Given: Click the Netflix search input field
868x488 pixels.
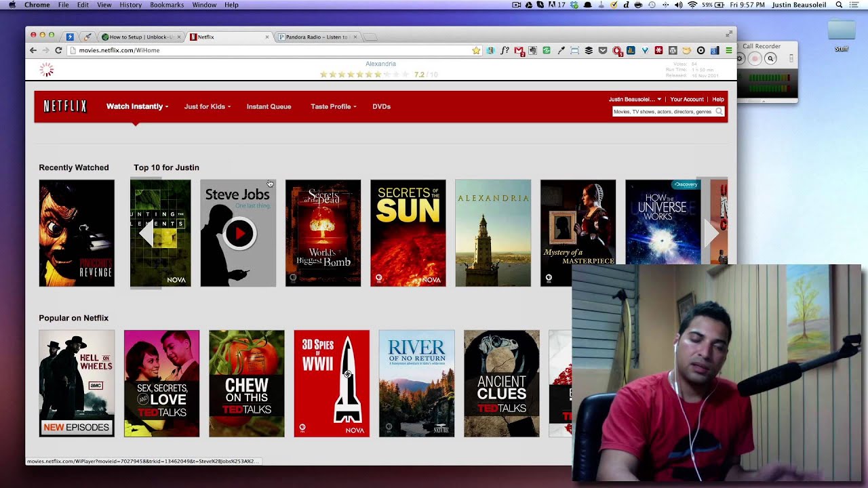Looking at the screenshot, I should (663, 111).
